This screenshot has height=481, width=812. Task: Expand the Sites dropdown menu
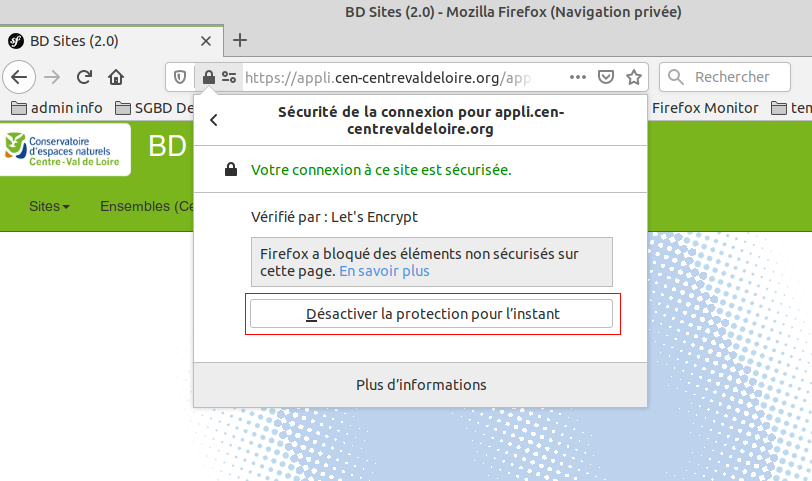tap(49, 207)
